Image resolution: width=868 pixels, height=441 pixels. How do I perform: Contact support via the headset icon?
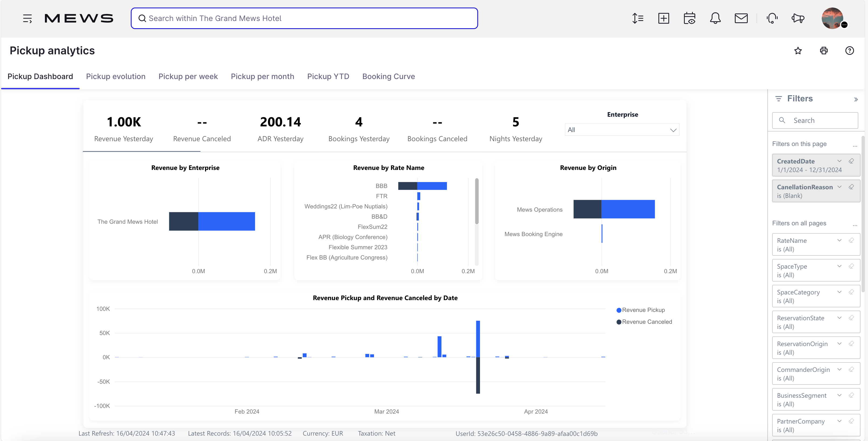point(772,18)
